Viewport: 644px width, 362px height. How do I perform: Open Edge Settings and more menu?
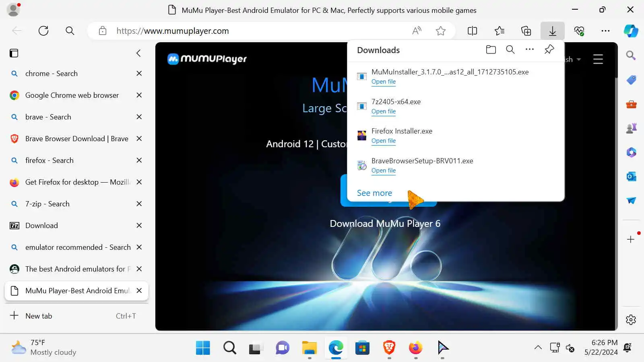pyautogui.click(x=605, y=31)
